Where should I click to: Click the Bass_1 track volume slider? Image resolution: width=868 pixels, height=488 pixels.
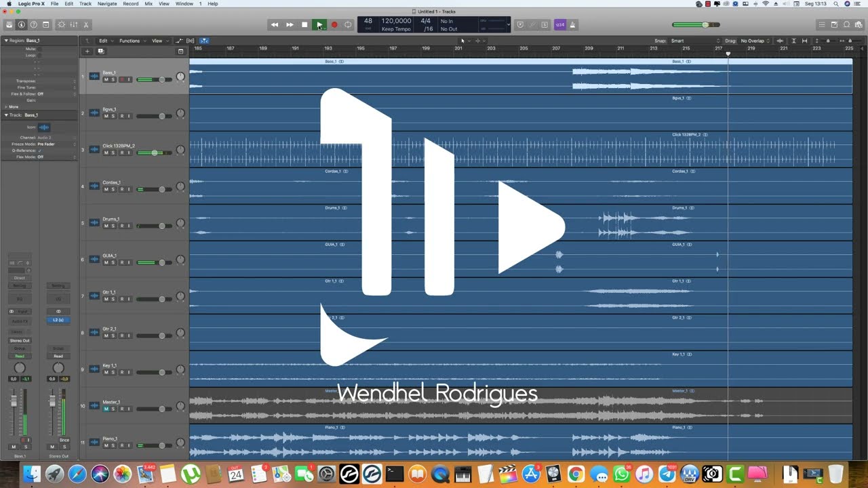pos(154,79)
